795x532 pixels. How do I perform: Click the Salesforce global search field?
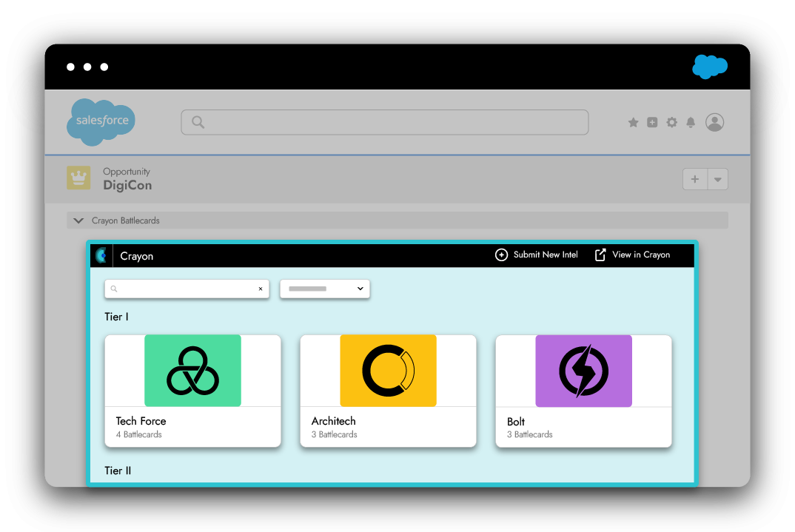click(x=385, y=122)
